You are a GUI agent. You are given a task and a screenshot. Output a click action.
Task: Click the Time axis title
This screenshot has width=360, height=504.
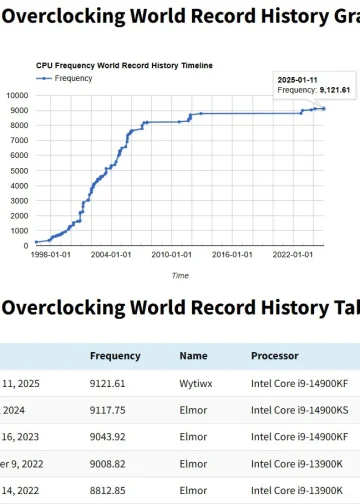180,276
